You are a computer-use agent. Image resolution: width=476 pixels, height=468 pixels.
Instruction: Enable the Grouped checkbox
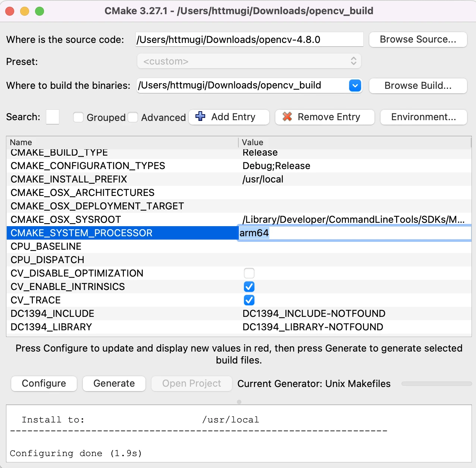(78, 117)
